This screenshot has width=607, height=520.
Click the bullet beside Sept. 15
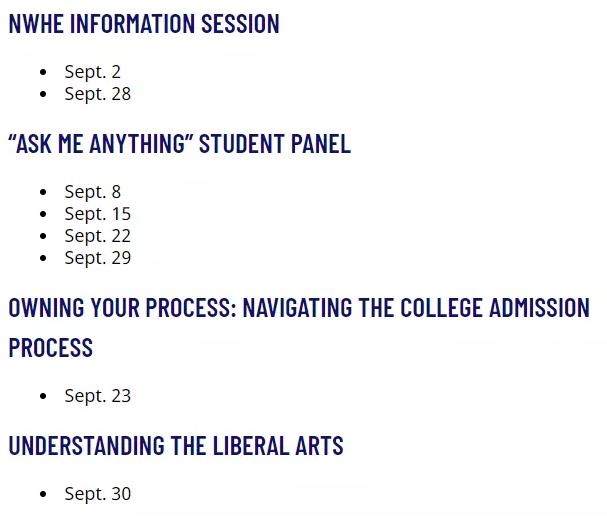(x=43, y=214)
